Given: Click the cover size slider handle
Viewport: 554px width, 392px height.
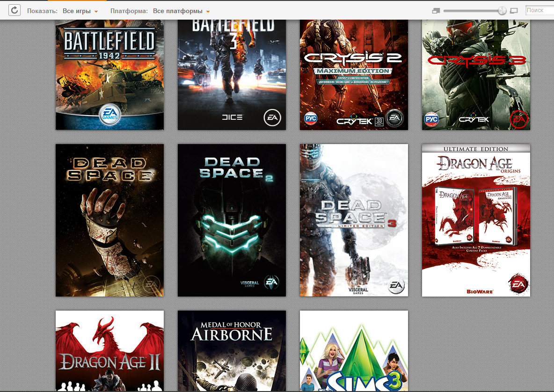Looking at the screenshot, I should (502, 11).
